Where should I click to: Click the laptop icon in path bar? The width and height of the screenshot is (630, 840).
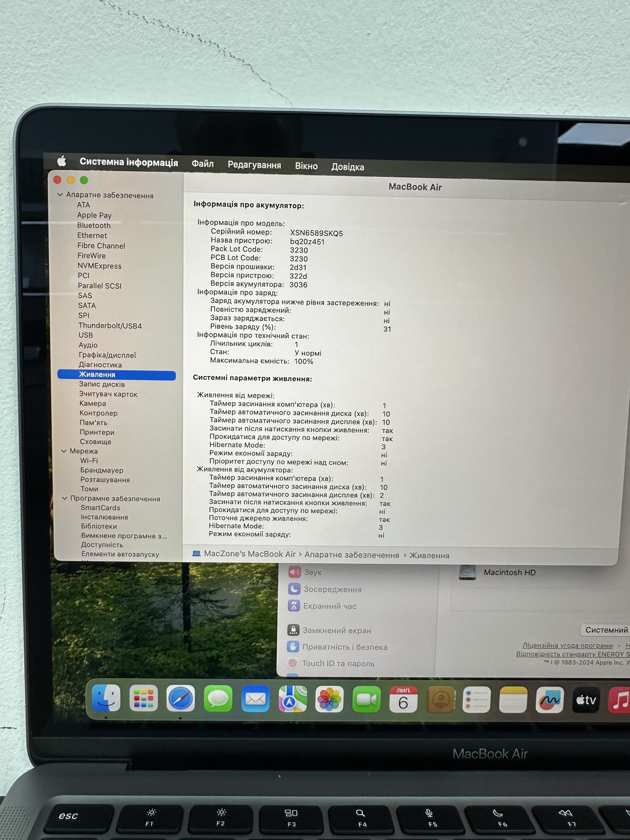tap(196, 553)
